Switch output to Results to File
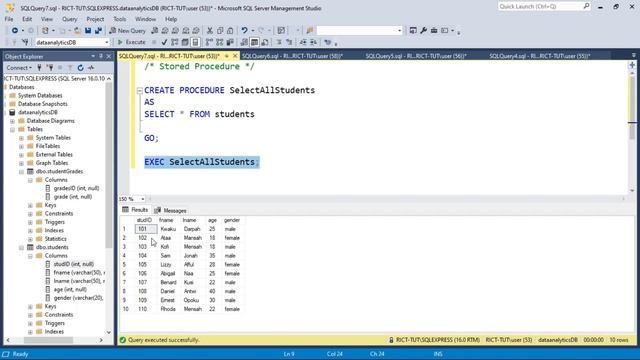Image resolution: width=640 pixels, height=360 pixels. (x=264, y=42)
